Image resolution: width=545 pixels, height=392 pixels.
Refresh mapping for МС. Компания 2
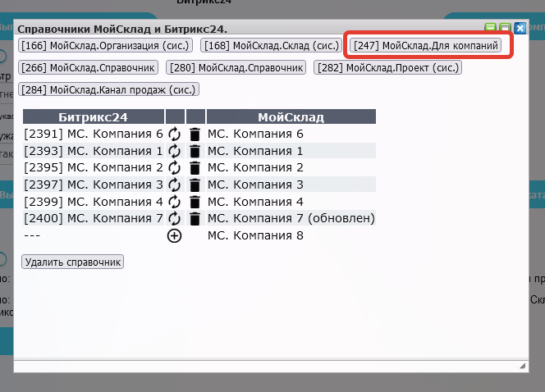tap(174, 168)
